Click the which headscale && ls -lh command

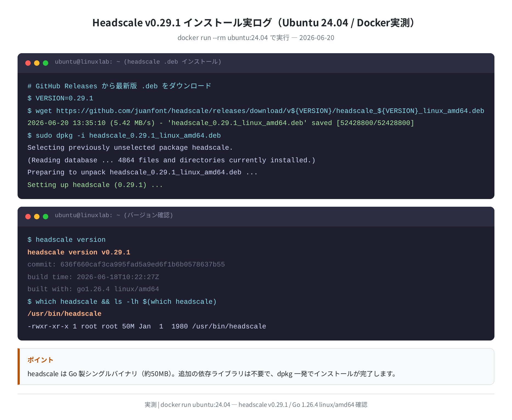point(122,302)
